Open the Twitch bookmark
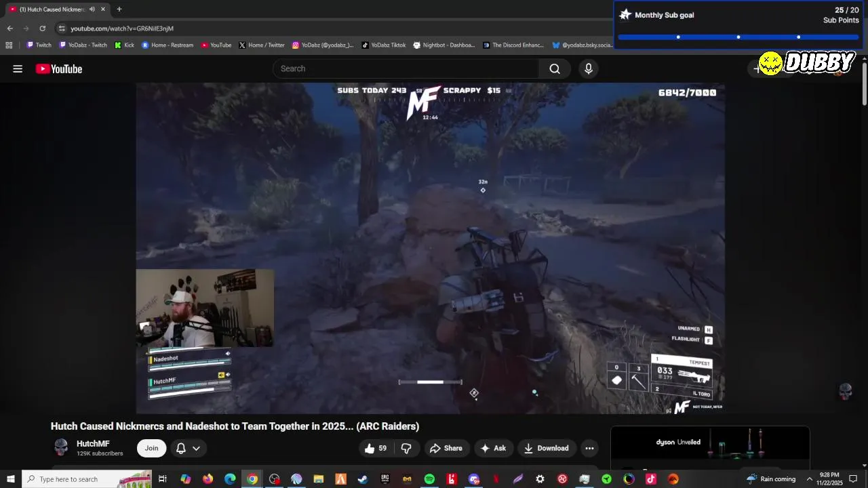 [x=39, y=45]
